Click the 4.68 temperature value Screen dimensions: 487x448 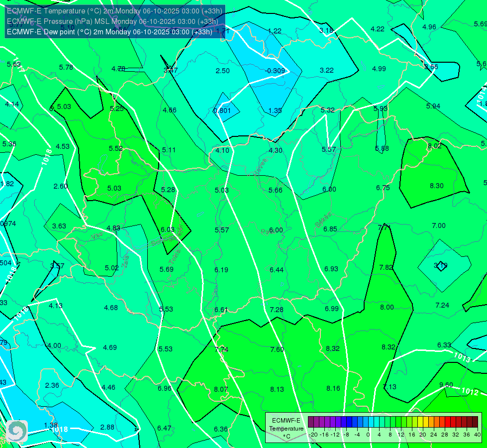click(x=111, y=308)
